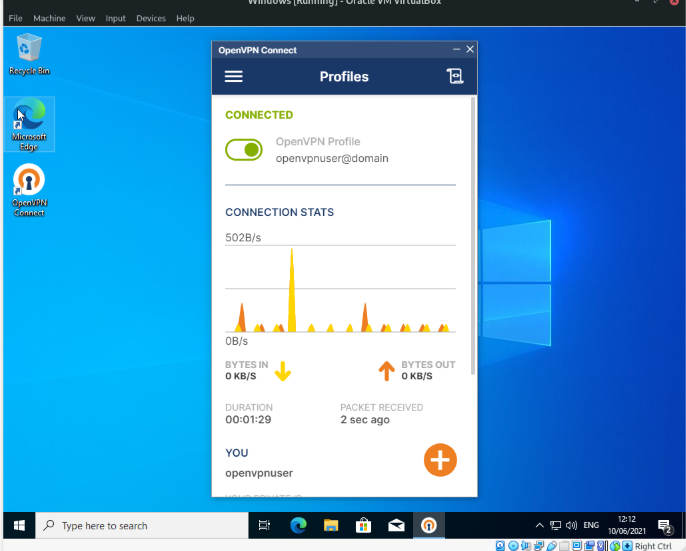The width and height of the screenshot is (686, 551).
Task: Click the 502B/s graph maximum label
Action: tap(243, 238)
